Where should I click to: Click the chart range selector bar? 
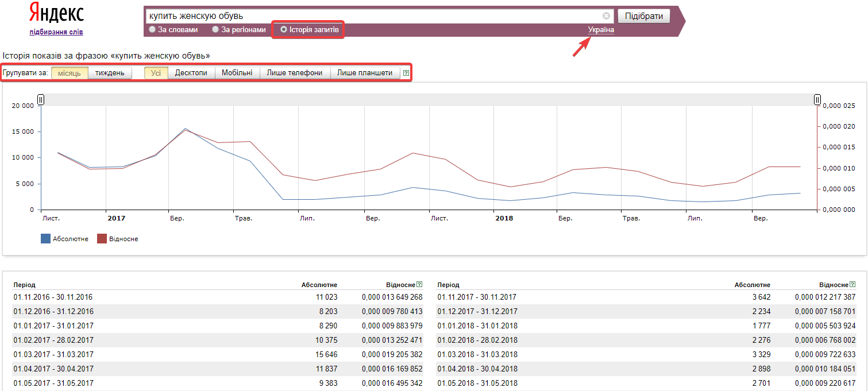(x=429, y=100)
